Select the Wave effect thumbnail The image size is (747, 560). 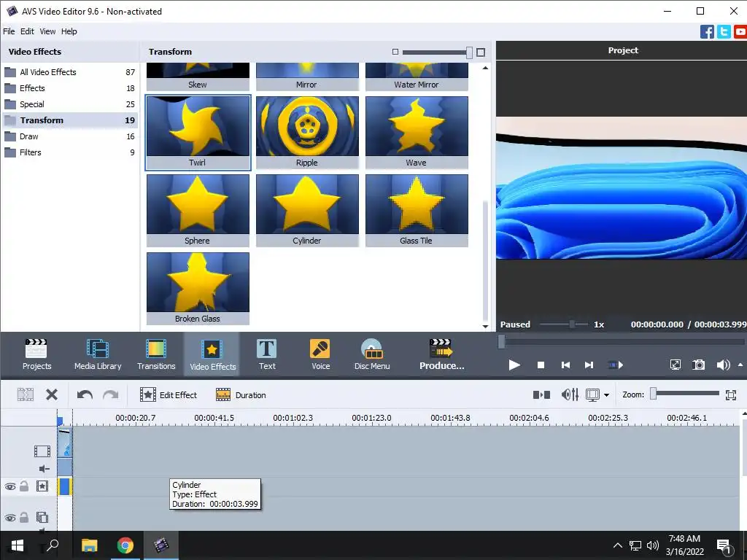pos(417,133)
